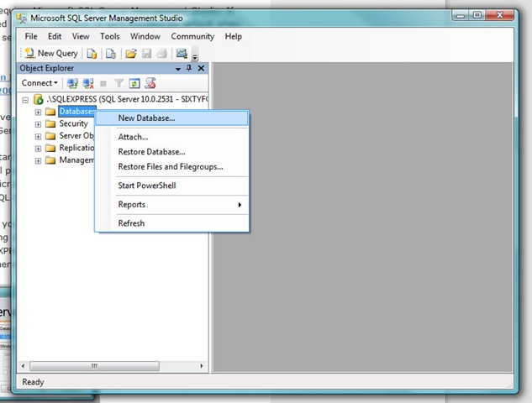This screenshot has height=403, width=532.
Task: Click the Object Explorer horizontal scrollbar thumb
Action: [x=95, y=366]
